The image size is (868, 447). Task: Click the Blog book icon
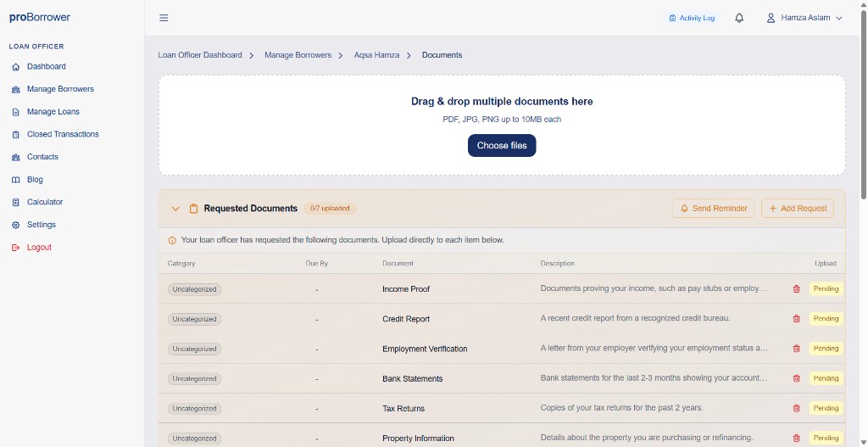tap(15, 180)
